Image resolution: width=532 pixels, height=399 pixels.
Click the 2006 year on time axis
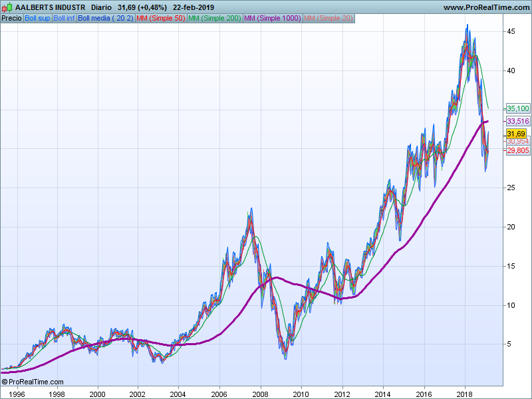[x=219, y=394]
